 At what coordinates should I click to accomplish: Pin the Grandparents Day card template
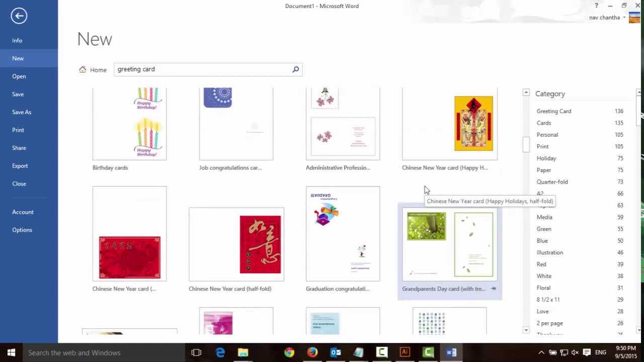(494, 289)
